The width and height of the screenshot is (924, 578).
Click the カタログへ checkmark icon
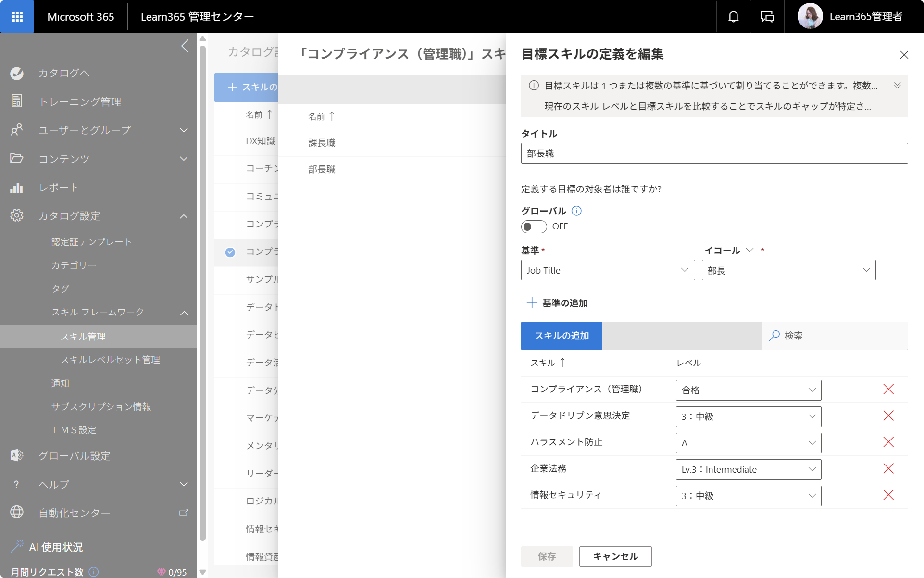point(17,73)
